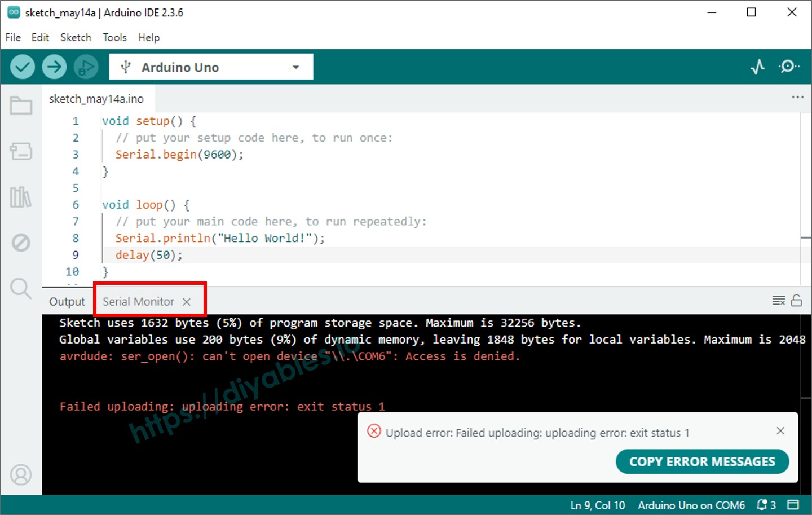The image size is (812, 515).
Task: Select the sketch_may14a.ino editor tab
Action: click(x=96, y=99)
